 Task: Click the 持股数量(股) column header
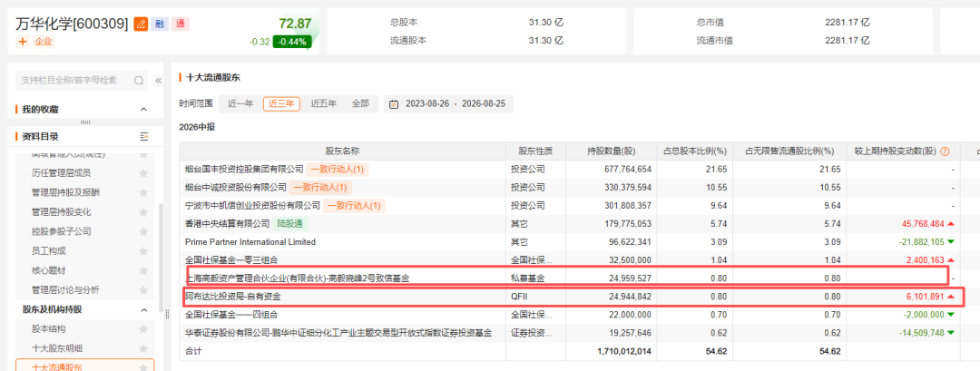[x=612, y=151]
